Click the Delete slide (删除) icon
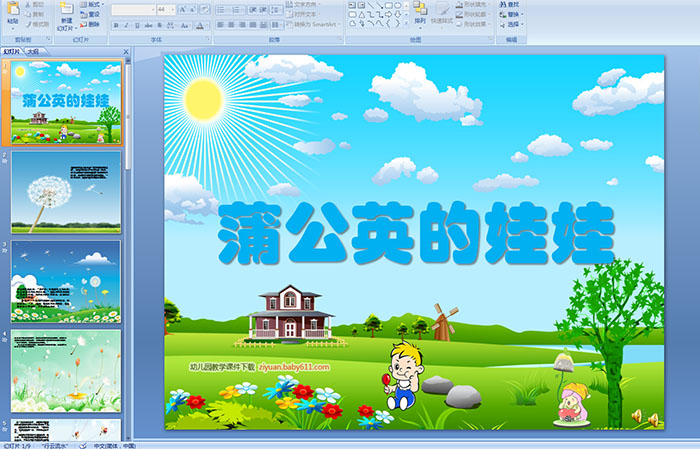 click(x=92, y=24)
